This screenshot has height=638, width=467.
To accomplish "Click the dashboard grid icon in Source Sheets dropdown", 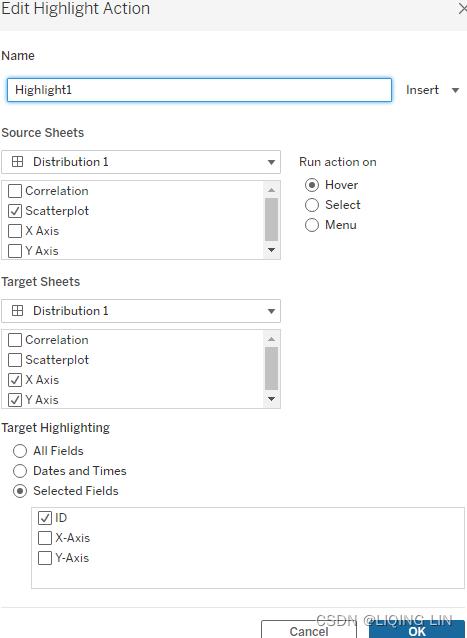I will 17,162.
